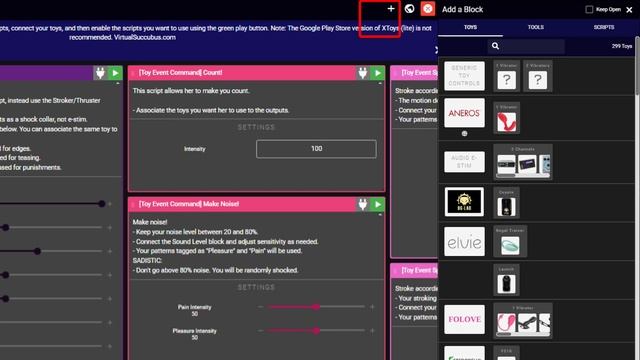The height and width of the screenshot is (360, 640).
Task: Open the globe icon in top bar
Action: point(409,9)
